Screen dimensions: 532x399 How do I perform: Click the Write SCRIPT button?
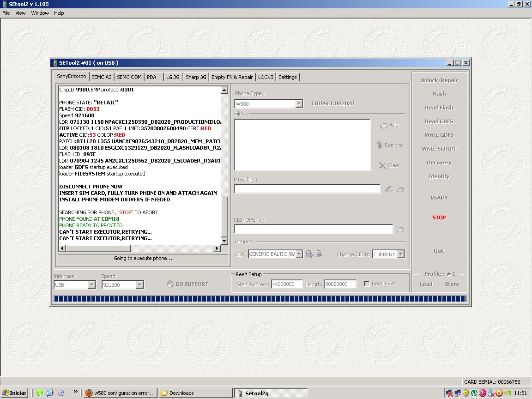pyautogui.click(x=439, y=149)
